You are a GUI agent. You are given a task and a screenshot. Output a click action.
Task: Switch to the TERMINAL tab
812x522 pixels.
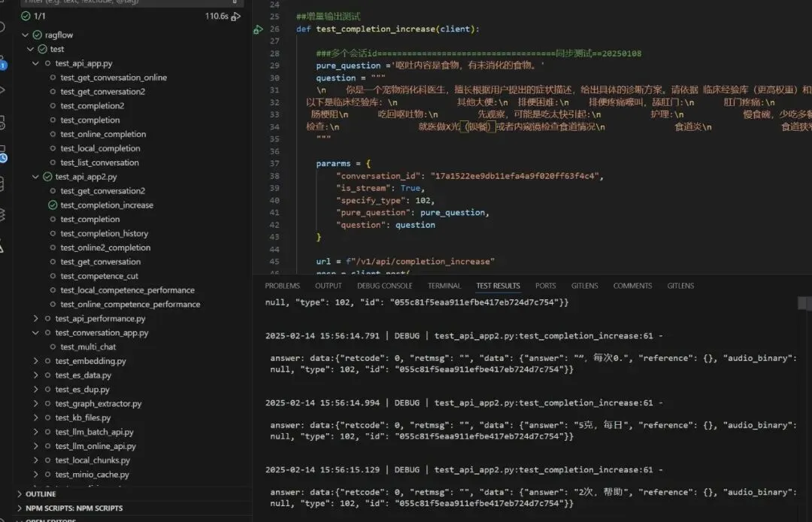click(x=444, y=286)
